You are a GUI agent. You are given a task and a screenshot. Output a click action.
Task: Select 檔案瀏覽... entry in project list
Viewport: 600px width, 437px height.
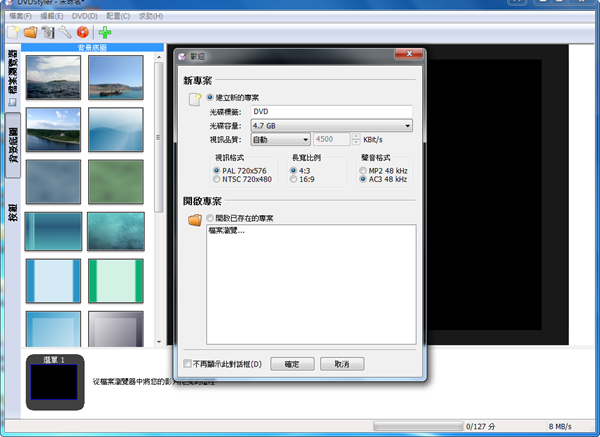point(227,230)
